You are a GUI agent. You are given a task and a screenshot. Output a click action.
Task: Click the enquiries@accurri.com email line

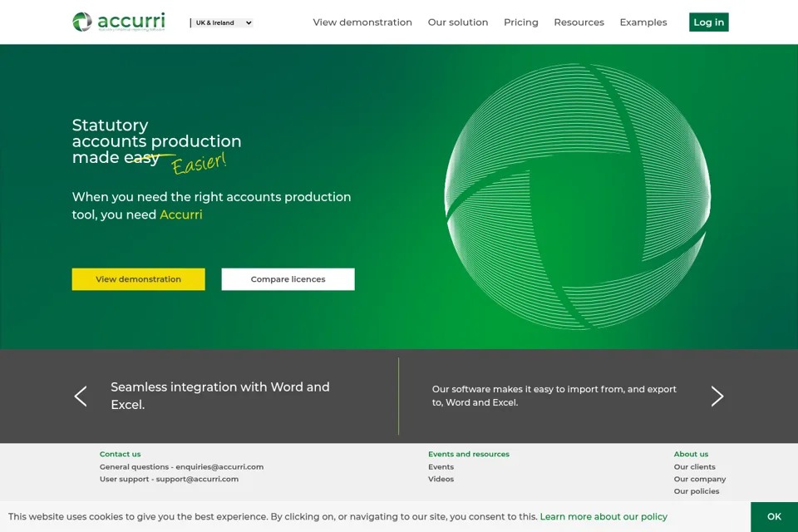182,467
